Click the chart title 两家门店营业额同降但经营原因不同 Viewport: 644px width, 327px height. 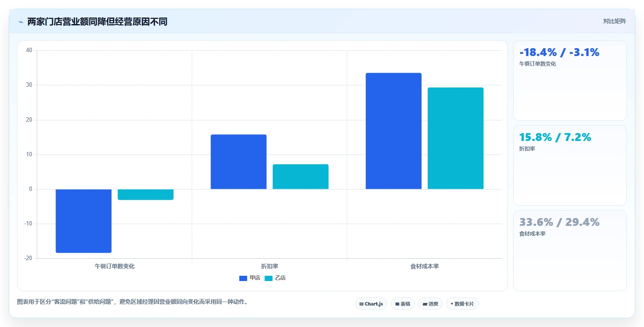pyautogui.click(x=97, y=22)
